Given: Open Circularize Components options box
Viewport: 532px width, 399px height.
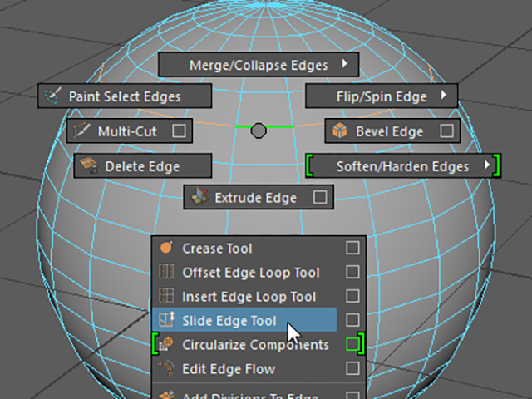Looking at the screenshot, I should tap(352, 344).
